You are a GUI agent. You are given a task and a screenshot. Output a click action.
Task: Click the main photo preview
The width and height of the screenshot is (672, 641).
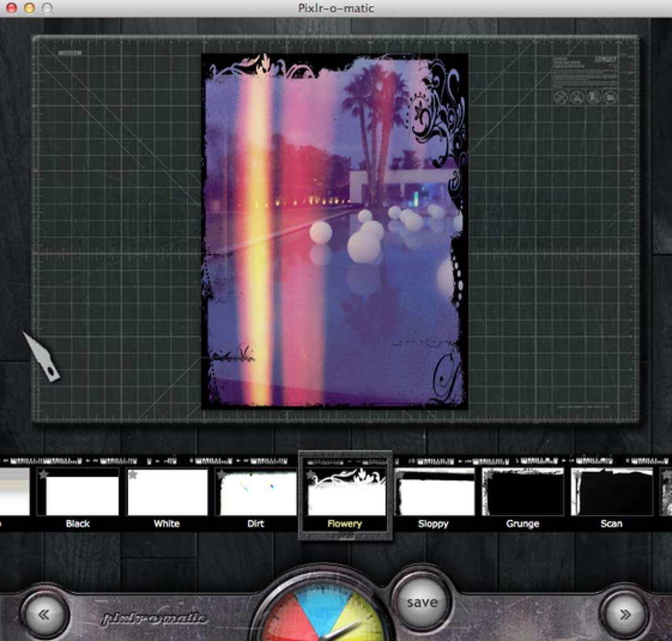tap(335, 231)
